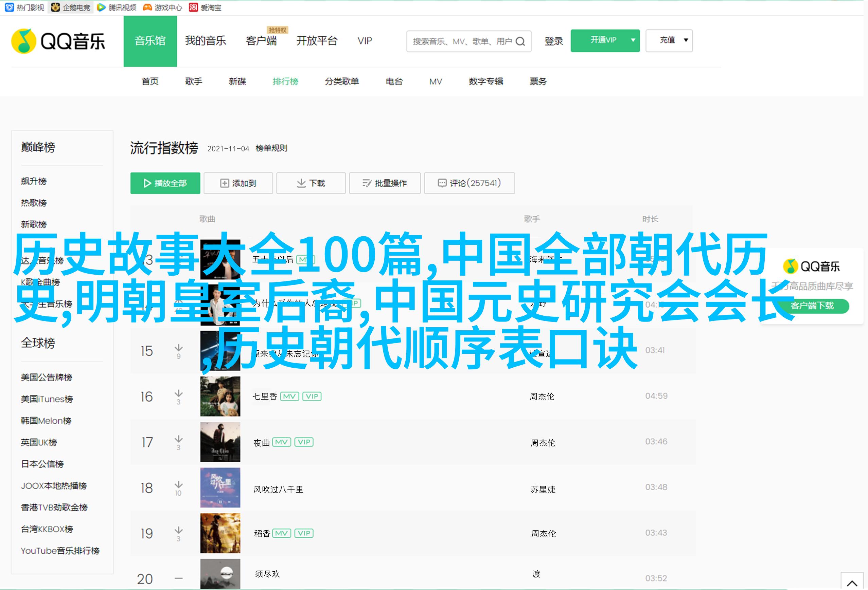
Task: Click 稻香 album cover thumbnail
Action: tap(220, 533)
